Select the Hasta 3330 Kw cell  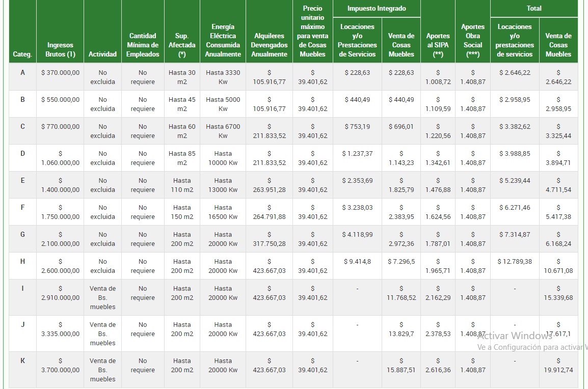click(223, 77)
